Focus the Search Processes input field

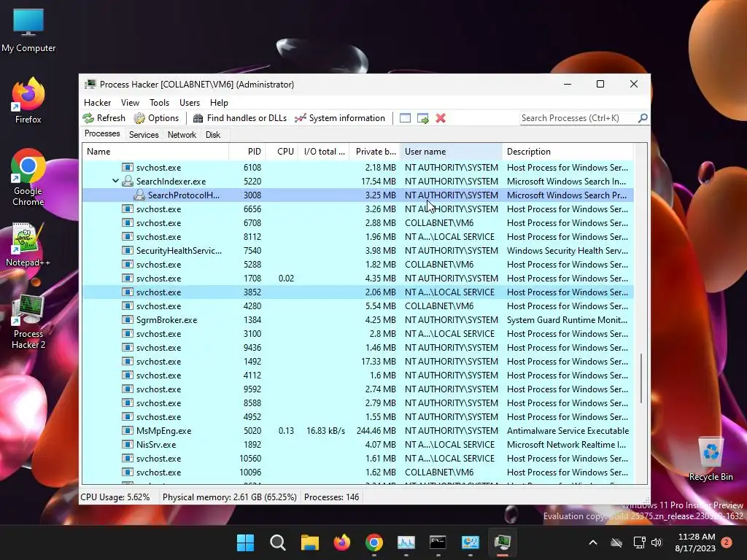coord(578,117)
